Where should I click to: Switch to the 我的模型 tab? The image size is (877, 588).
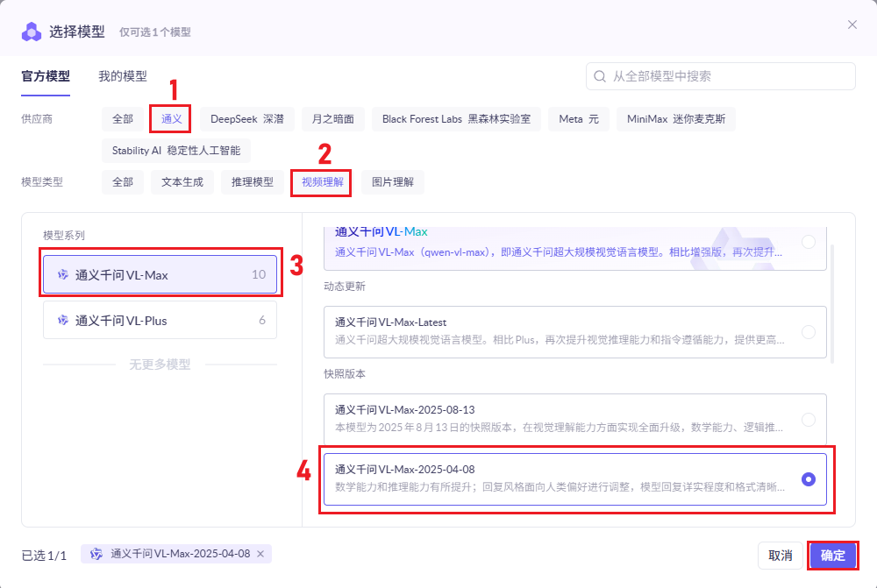[x=123, y=76]
